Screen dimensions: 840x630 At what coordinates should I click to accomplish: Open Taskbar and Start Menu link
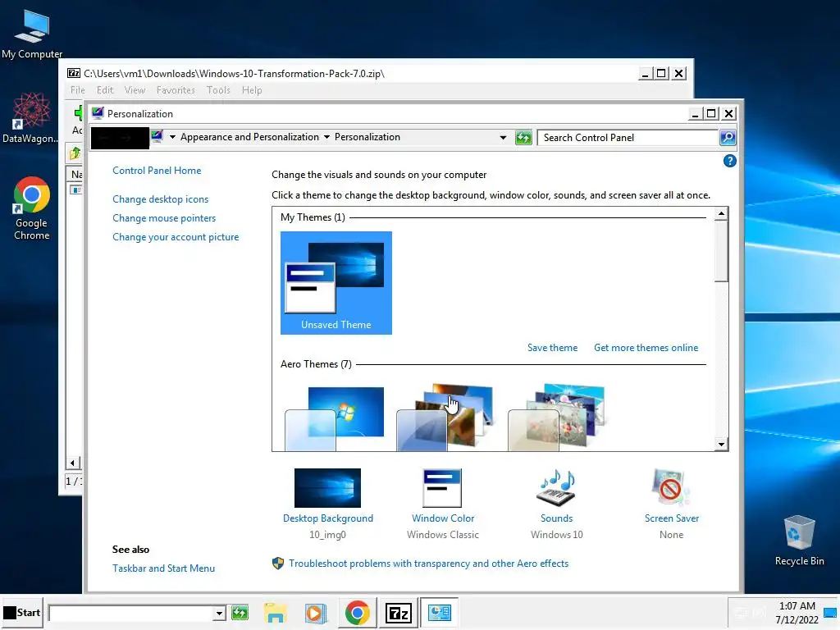(163, 568)
